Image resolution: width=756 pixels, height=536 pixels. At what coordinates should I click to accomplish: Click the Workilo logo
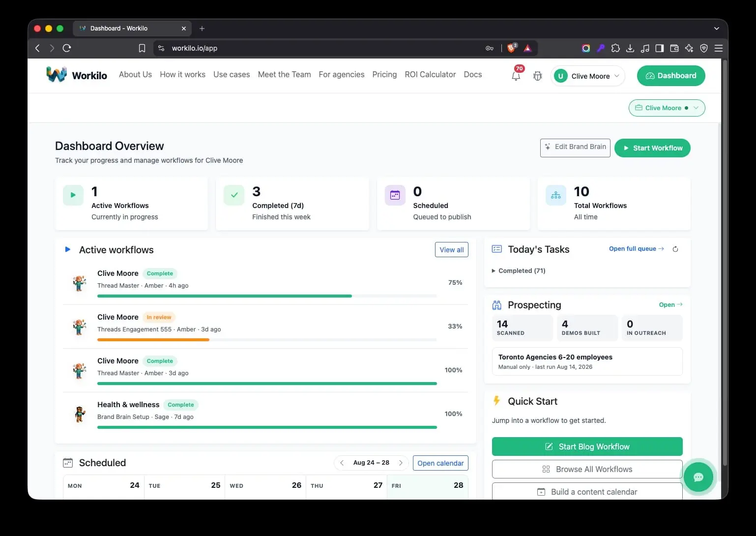(77, 75)
